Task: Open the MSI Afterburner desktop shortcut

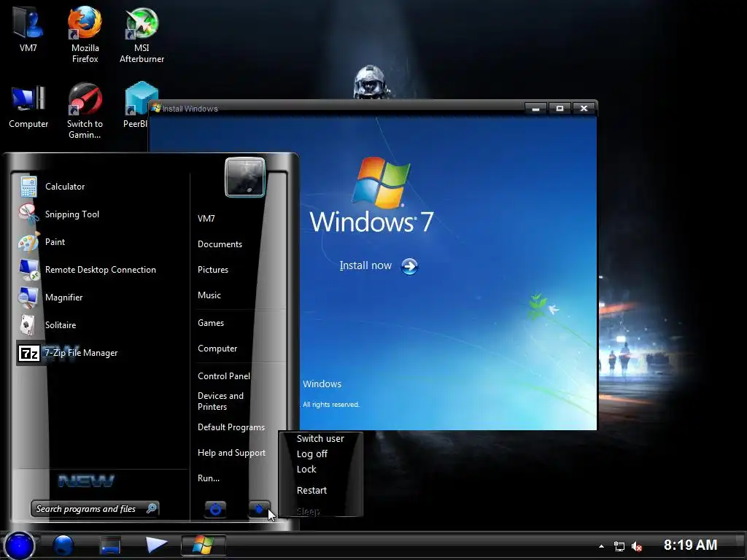Action: [x=142, y=34]
